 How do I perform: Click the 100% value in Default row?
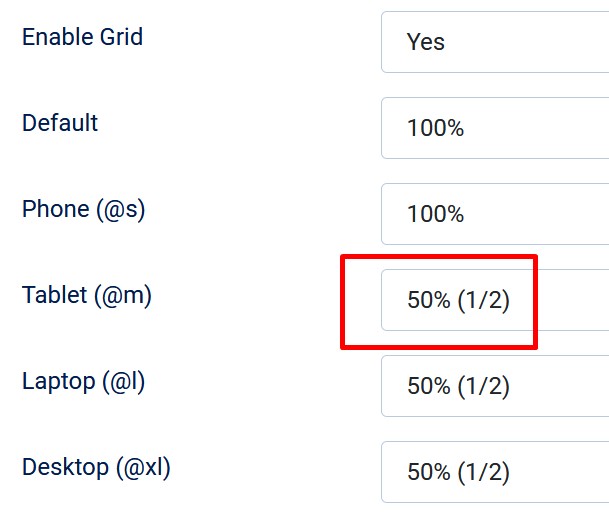(x=435, y=128)
